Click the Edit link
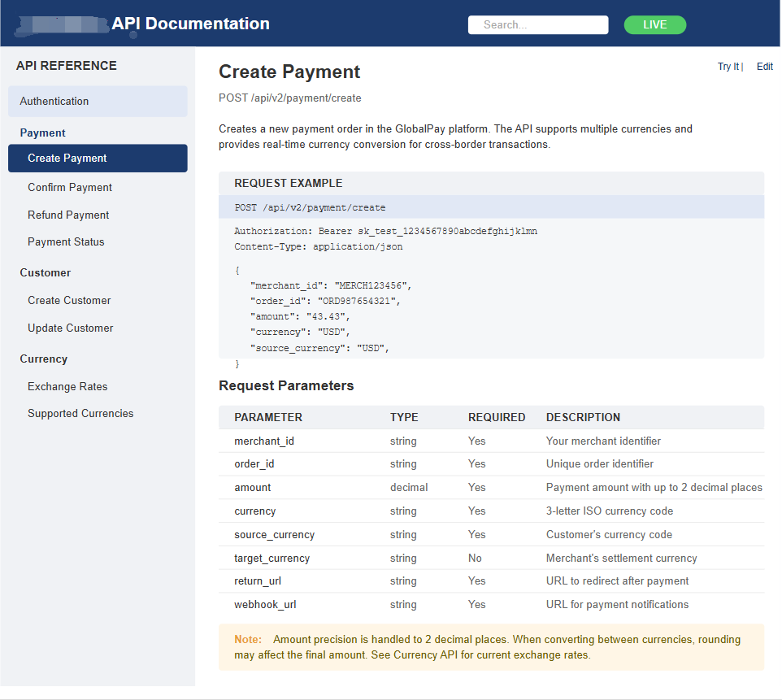Screen dimensions: 782x700 pyautogui.click(x=764, y=67)
